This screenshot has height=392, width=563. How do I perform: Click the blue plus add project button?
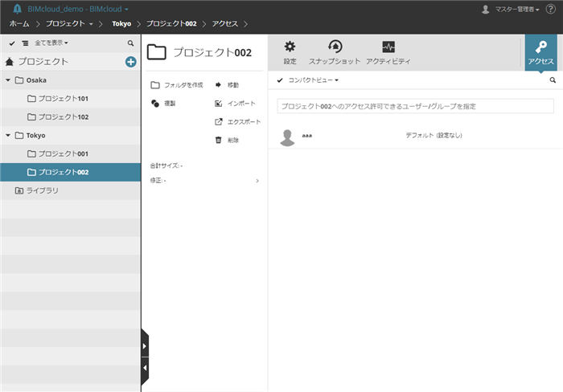[x=130, y=62]
